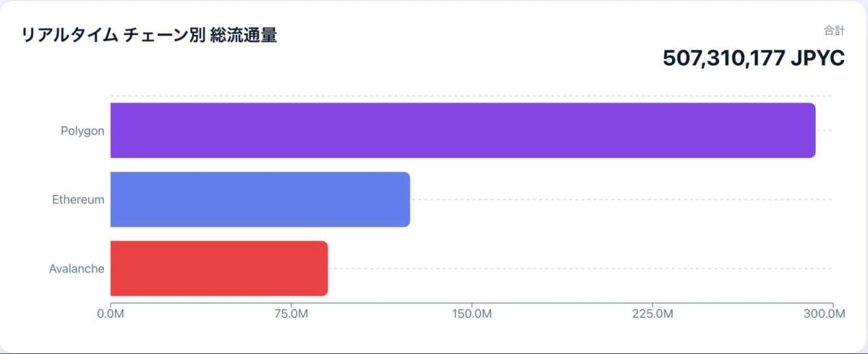The width and height of the screenshot is (868, 354).
Task: Click the JPYC unit text
Action: click(817, 58)
